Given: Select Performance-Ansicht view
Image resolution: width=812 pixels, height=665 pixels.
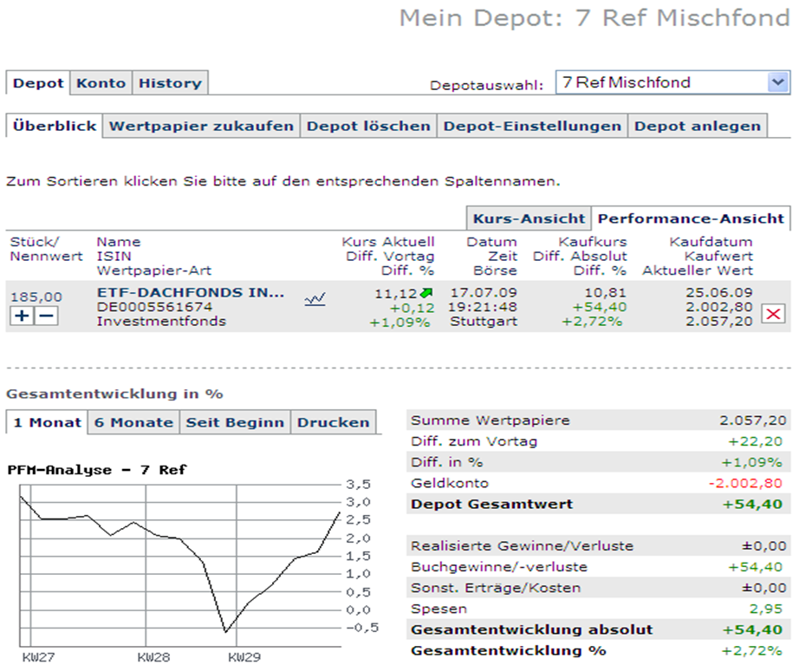Looking at the screenshot, I should [x=691, y=218].
